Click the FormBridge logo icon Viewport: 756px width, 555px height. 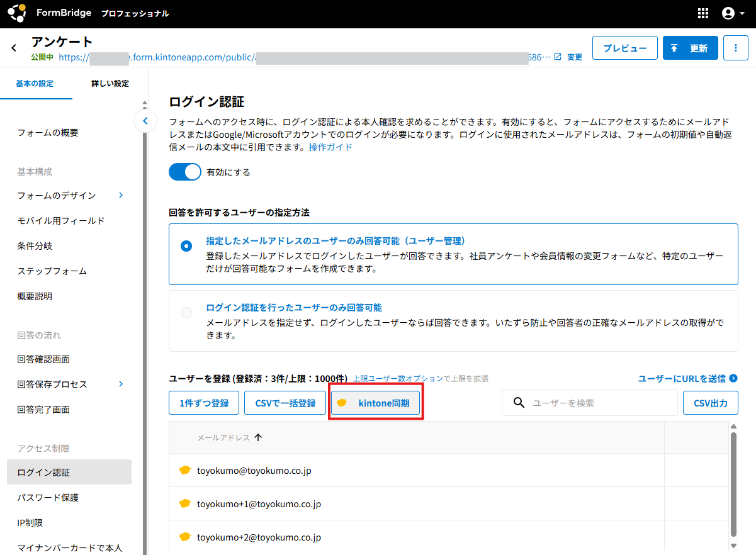(x=17, y=13)
